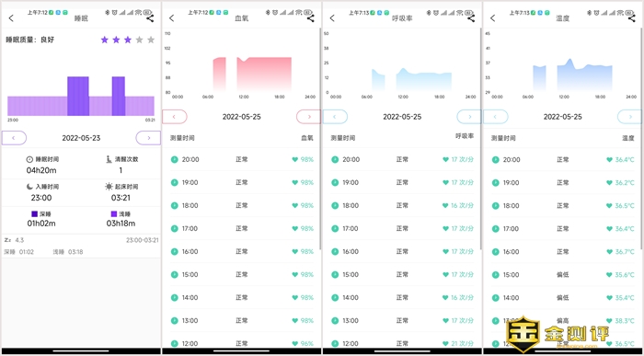
Task: Go back from the respiratory rate screen
Action: coord(332,18)
